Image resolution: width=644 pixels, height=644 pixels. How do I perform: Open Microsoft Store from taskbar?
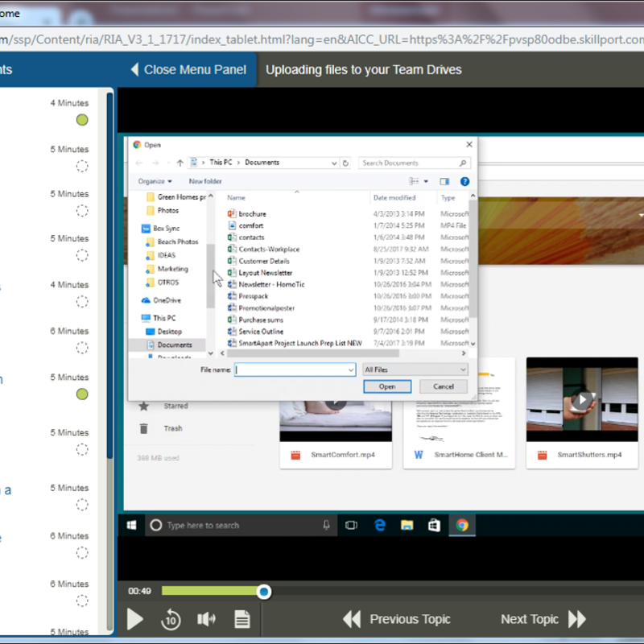435,526
